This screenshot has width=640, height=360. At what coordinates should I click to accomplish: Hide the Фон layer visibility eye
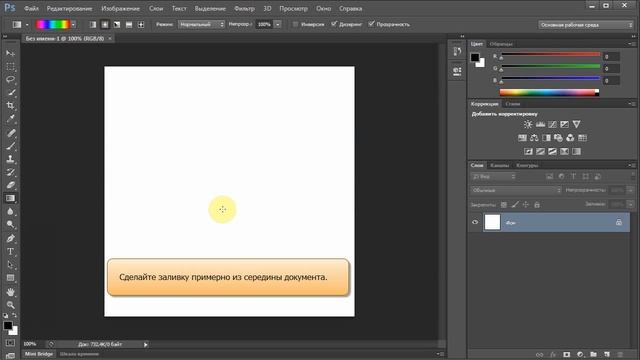(x=475, y=222)
